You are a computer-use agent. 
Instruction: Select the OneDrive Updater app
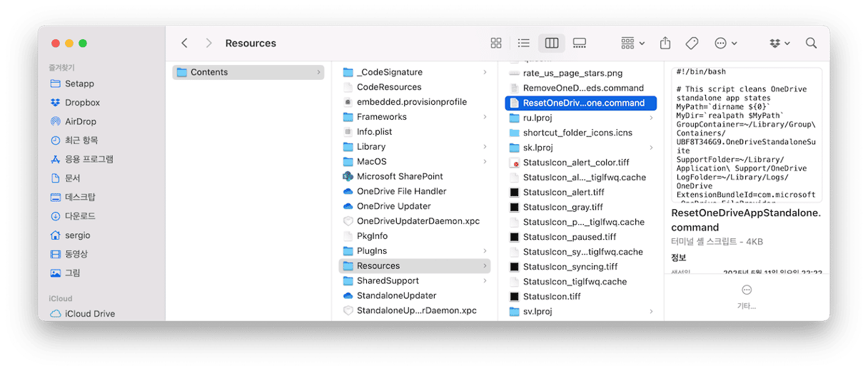tap(414, 206)
